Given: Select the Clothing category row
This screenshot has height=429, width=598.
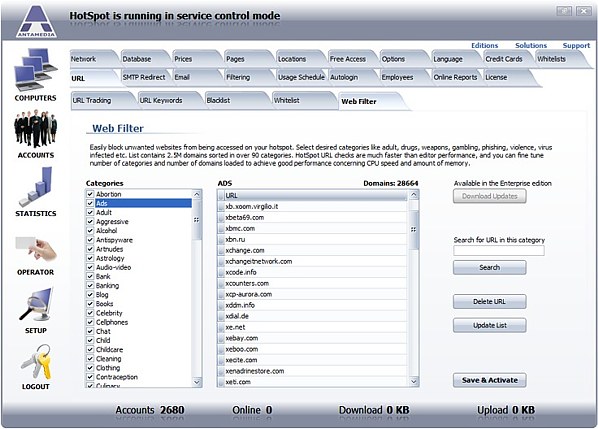Looking at the screenshot, I should coord(139,368).
